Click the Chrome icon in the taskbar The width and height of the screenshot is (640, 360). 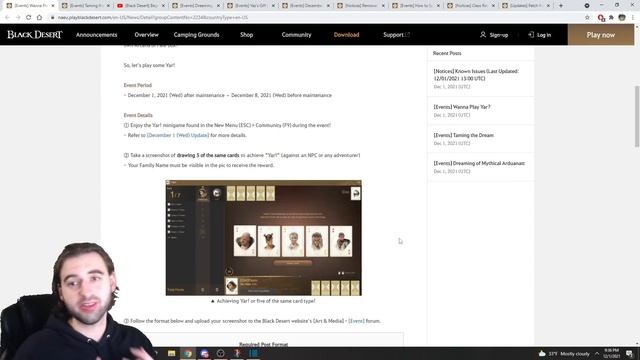pyautogui.click(x=188, y=353)
